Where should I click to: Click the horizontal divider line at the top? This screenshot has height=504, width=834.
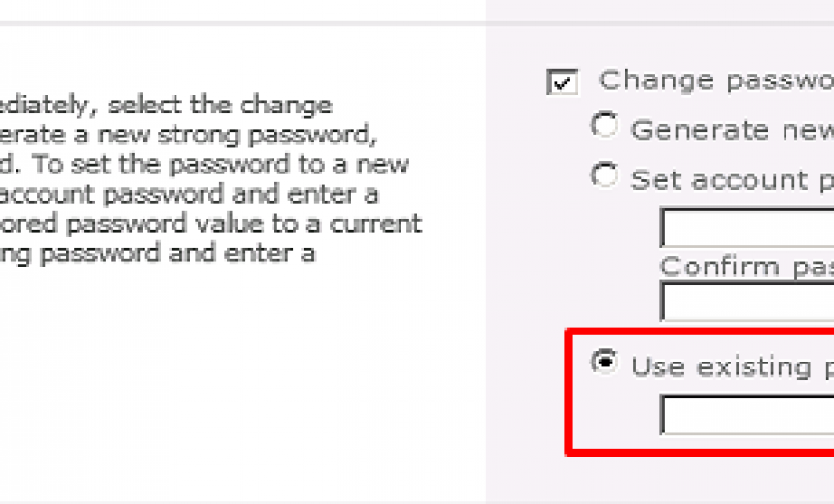[x=242, y=22]
